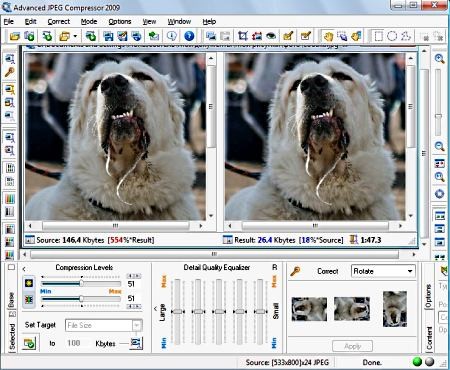Click the round lens icon on right sidebar
This screenshot has height=370, width=450.
pyautogui.click(x=439, y=194)
